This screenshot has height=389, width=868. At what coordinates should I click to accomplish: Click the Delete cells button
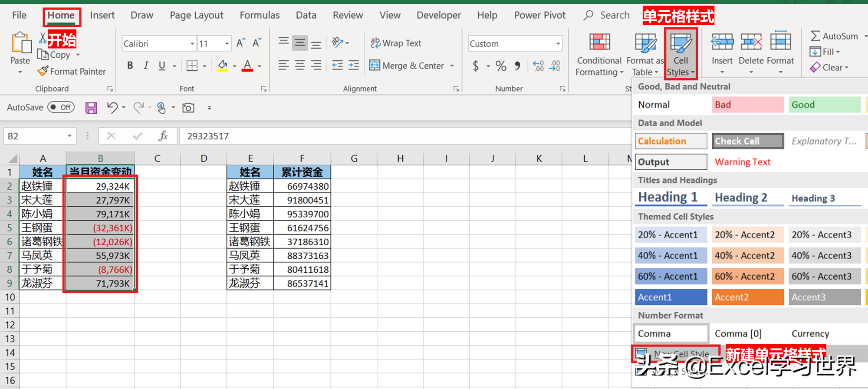click(x=751, y=52)
